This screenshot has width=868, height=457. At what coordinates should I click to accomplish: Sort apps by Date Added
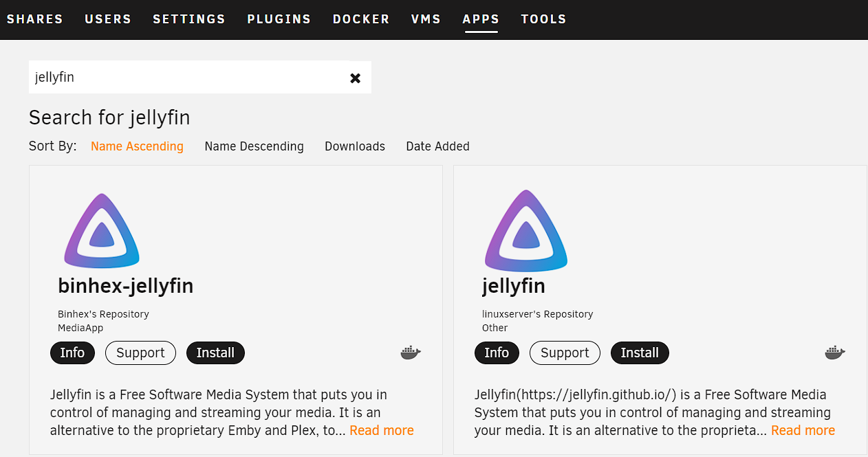[437, 146]
